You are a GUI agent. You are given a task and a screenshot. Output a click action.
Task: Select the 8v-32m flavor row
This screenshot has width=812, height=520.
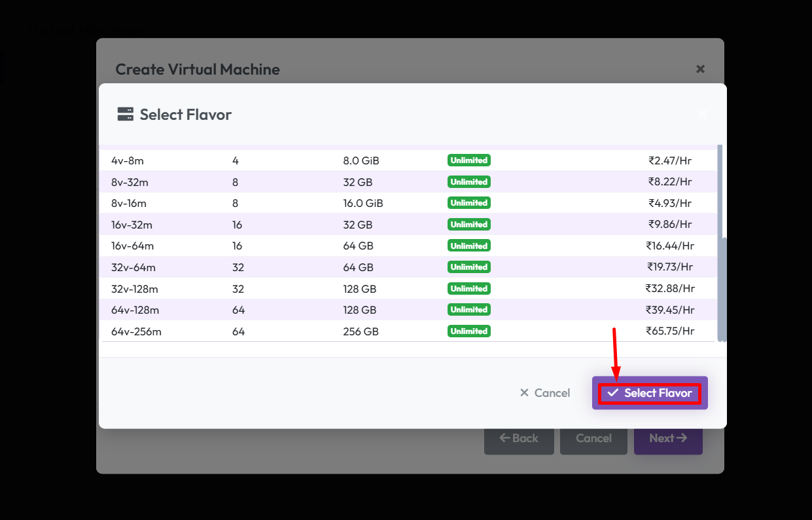(132, 182)
